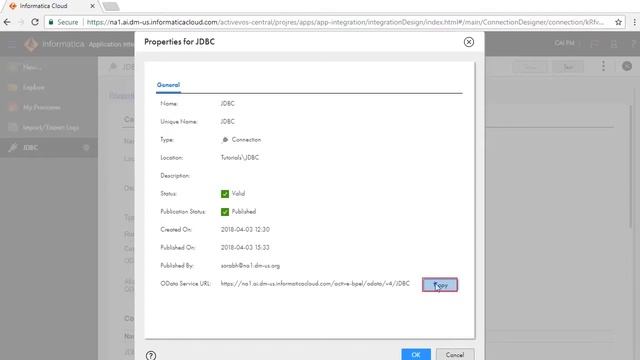View Secure site information
This screenshot has width=640, height=360.
click(63, 22)
